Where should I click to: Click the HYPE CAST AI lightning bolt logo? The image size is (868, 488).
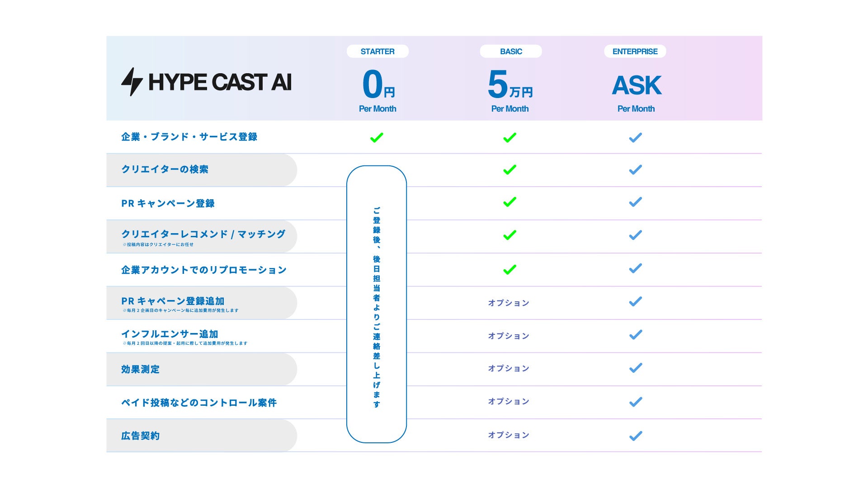click(x=132, y=82)
